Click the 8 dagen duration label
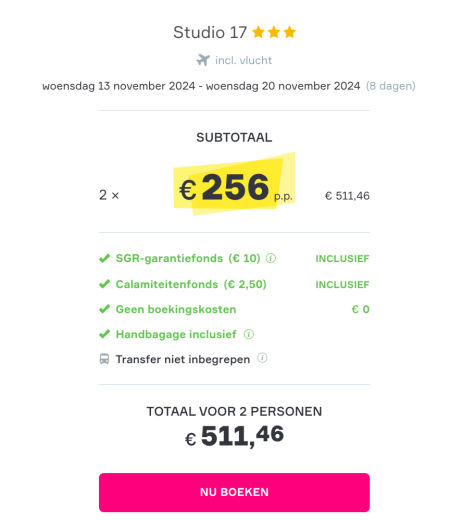The width and height of the screenshot is (450, 521). (391, 86)
